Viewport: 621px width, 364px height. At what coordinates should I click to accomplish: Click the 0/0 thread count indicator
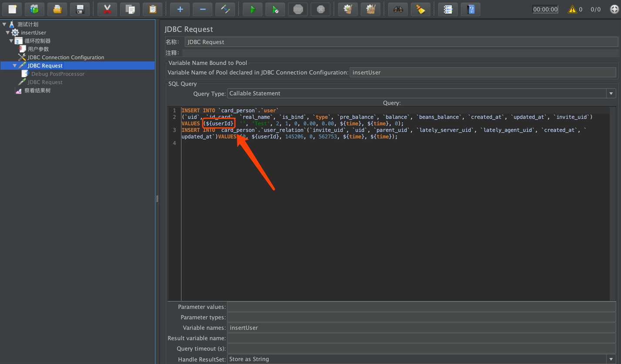tap(596, 9)
